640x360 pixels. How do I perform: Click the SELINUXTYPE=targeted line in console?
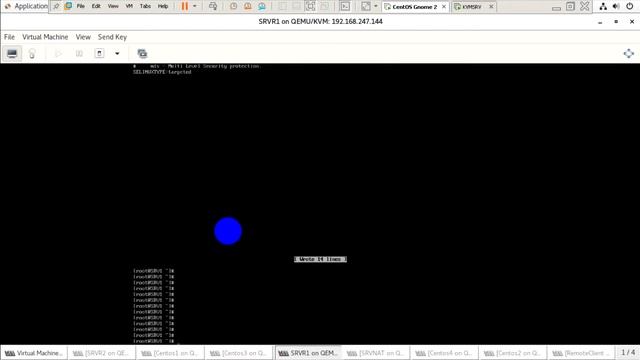pos(162,72)
